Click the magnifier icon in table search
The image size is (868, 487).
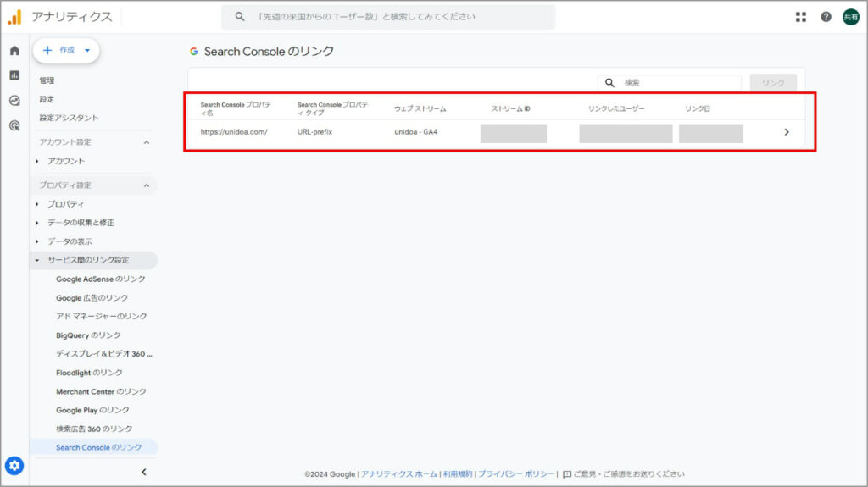[609, 82]
